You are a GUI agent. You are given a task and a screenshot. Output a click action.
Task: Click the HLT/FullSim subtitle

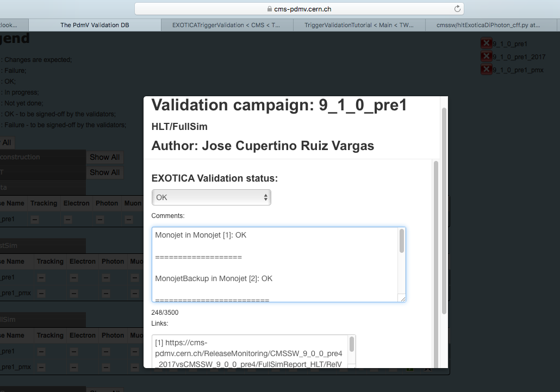point(179,127)
